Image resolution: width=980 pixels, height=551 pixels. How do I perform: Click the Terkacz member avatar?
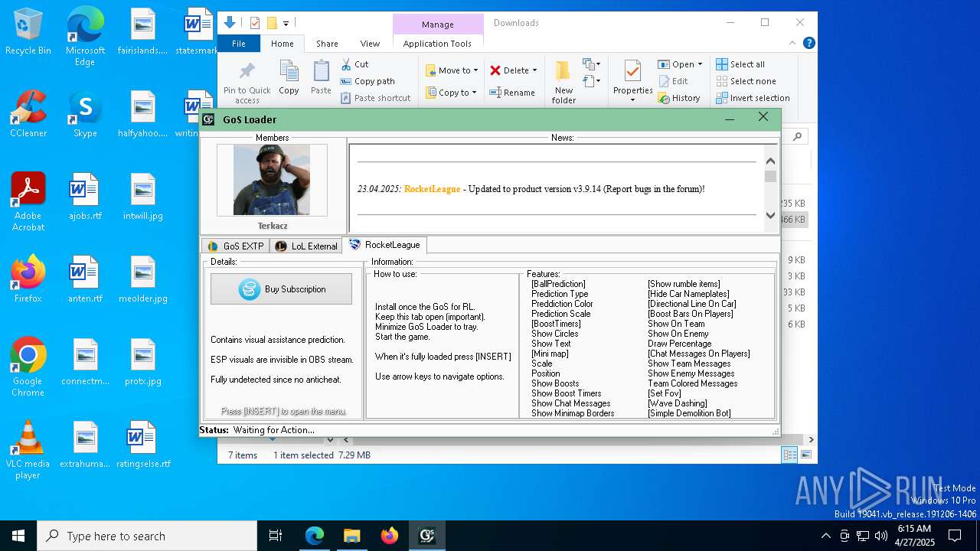click(x=272, y=180)
